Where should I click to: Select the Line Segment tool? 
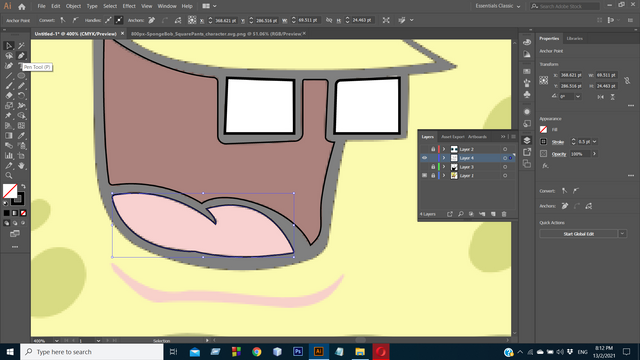(9, 76)
